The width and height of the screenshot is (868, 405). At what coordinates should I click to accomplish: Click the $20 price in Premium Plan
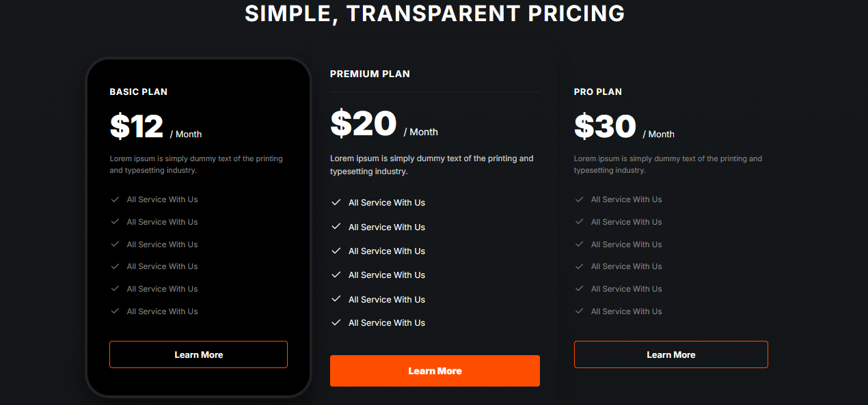pos(364,124)
